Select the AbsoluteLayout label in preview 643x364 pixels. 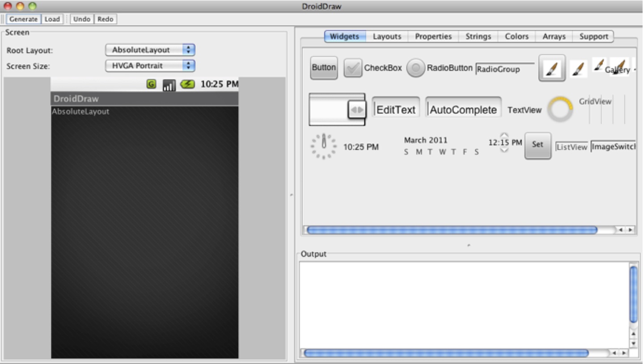81,112
